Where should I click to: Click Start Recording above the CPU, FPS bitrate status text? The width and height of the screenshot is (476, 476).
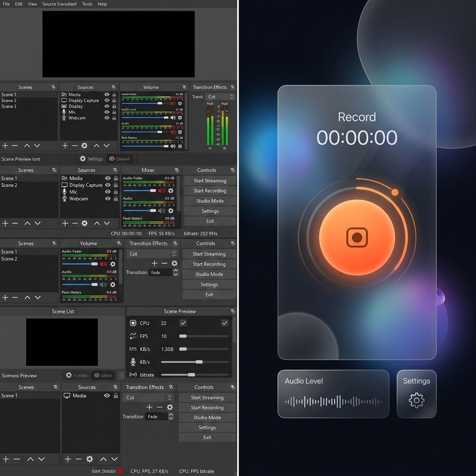(207, 407)
